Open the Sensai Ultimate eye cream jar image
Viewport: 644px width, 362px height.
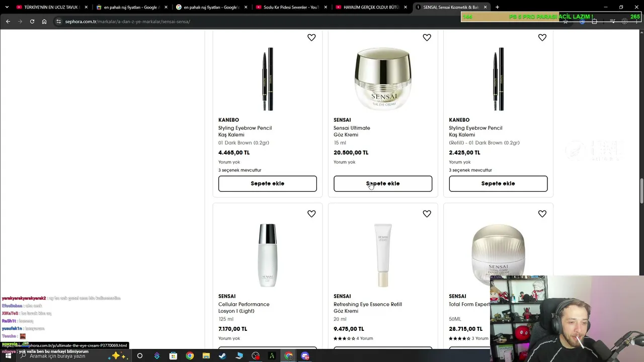383,79
